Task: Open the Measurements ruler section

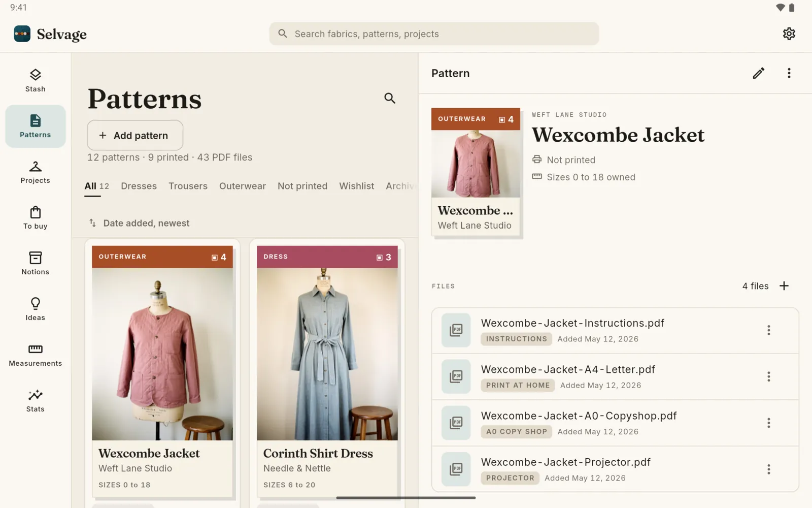Action: pyautogui.click(x=36, y=355)
